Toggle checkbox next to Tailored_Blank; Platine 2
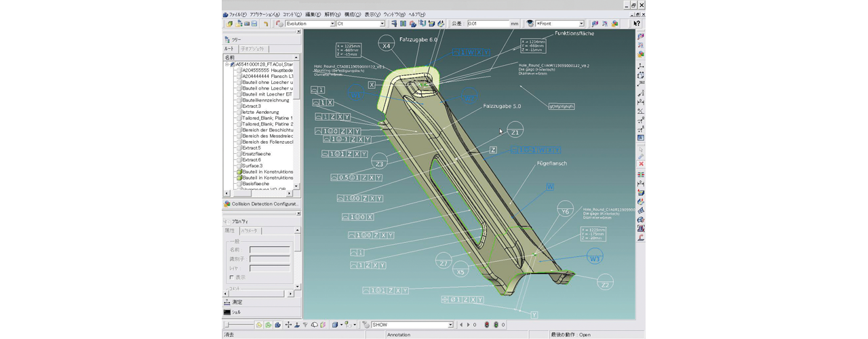The image size is (868, 339). (x=239, y=125)
